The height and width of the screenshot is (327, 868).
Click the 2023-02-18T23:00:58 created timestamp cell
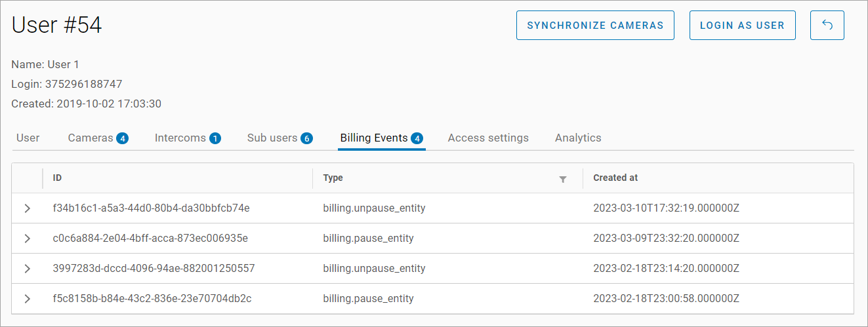pos(666,299)
